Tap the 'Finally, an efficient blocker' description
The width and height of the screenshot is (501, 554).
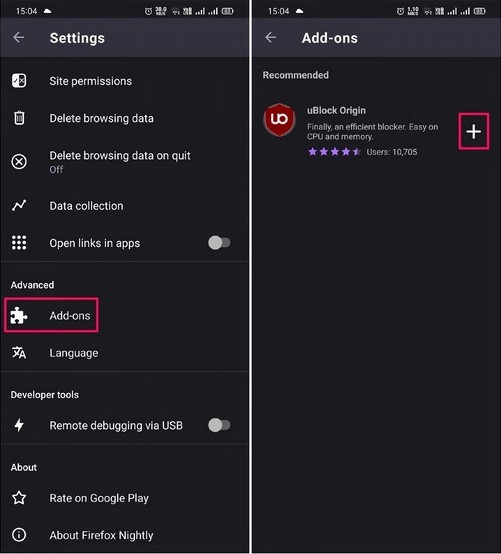372,131
